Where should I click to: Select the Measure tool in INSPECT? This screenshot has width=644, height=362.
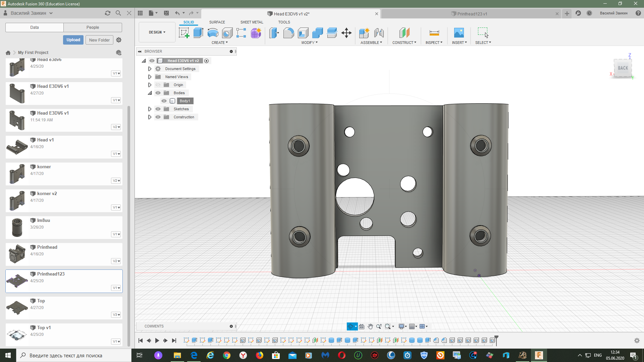point(434,33)
